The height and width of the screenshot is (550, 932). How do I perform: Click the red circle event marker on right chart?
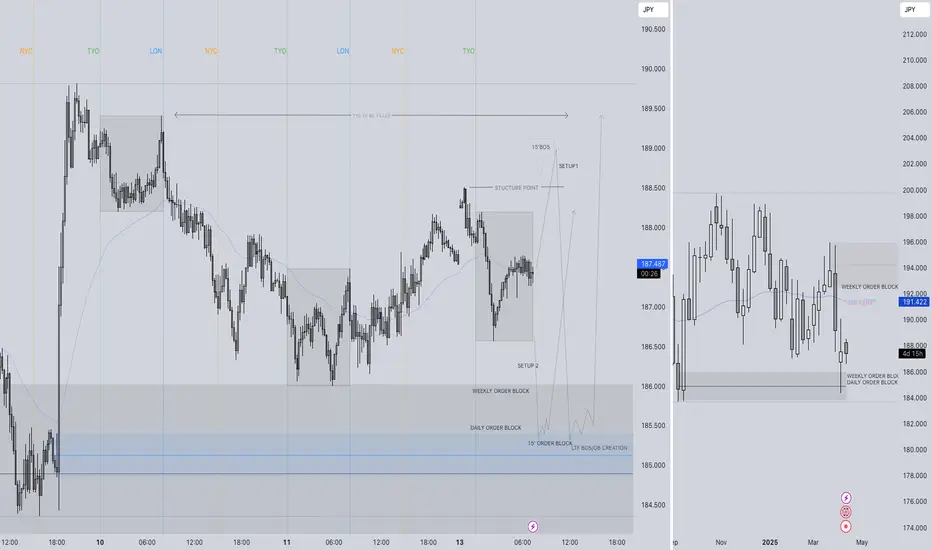(846, 526)
